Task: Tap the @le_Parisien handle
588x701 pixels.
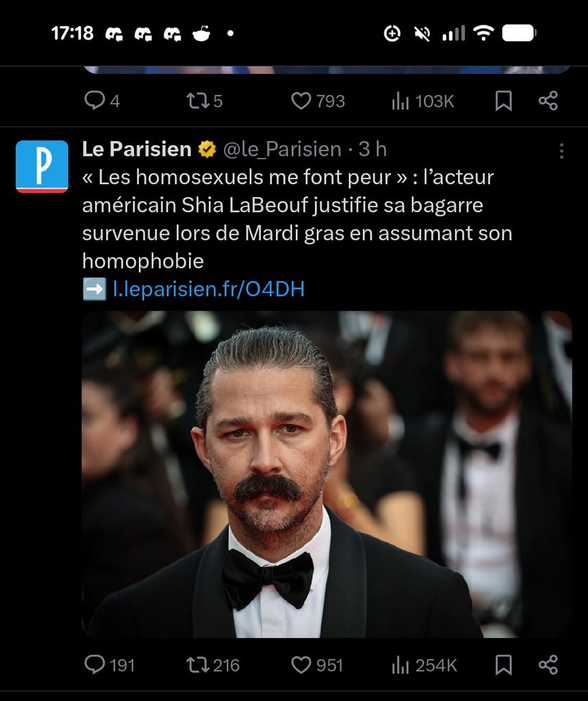Action: coord(282,149)
